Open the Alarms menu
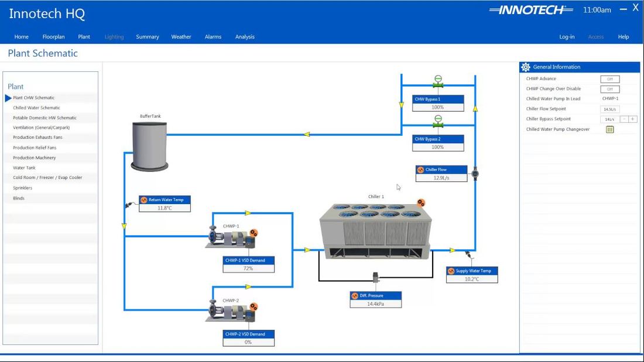 (x=213, y=36)
